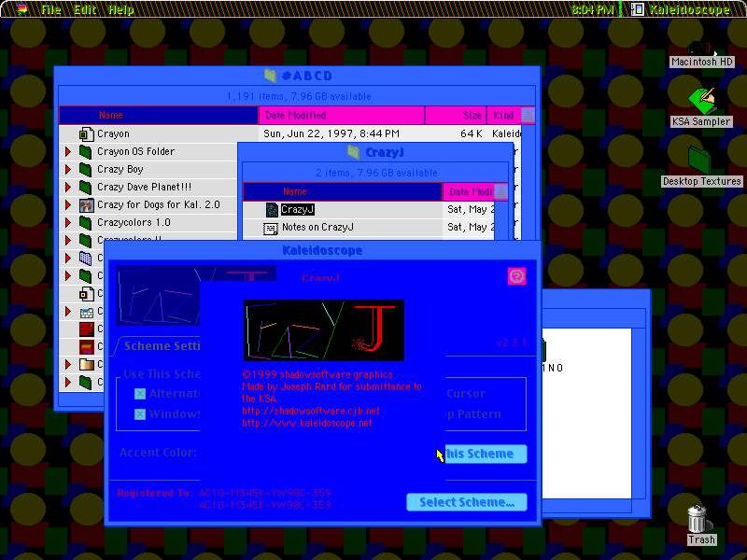Click the highlighted CrazyJ file name
The height and width of the screenshot is (560, 747).
(x=297, y=209)
